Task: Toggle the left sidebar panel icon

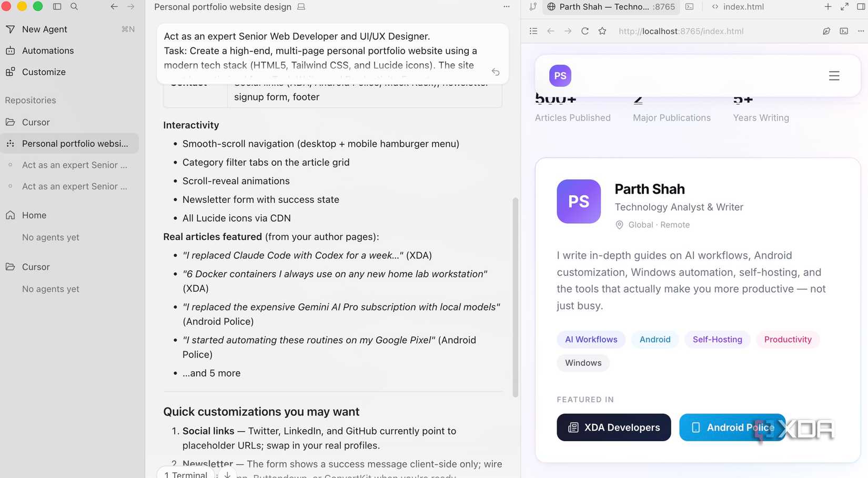Action: point(57,7)
